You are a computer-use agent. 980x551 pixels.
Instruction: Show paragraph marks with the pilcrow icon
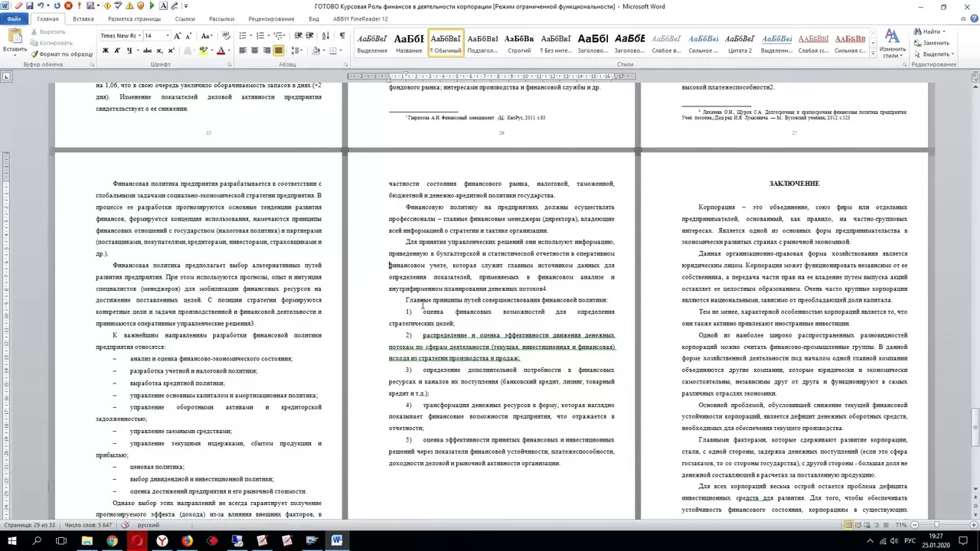(x=341, y=36)
